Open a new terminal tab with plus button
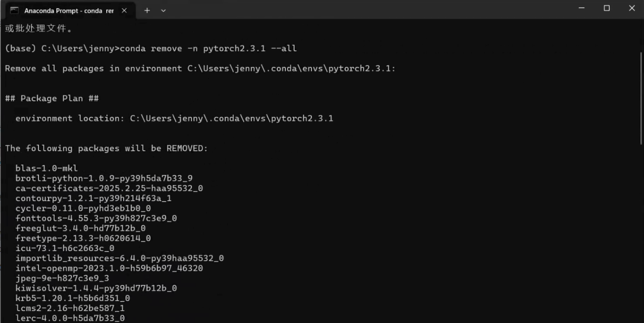Screen dimensions: 644x323 click(x=147, y=11)
